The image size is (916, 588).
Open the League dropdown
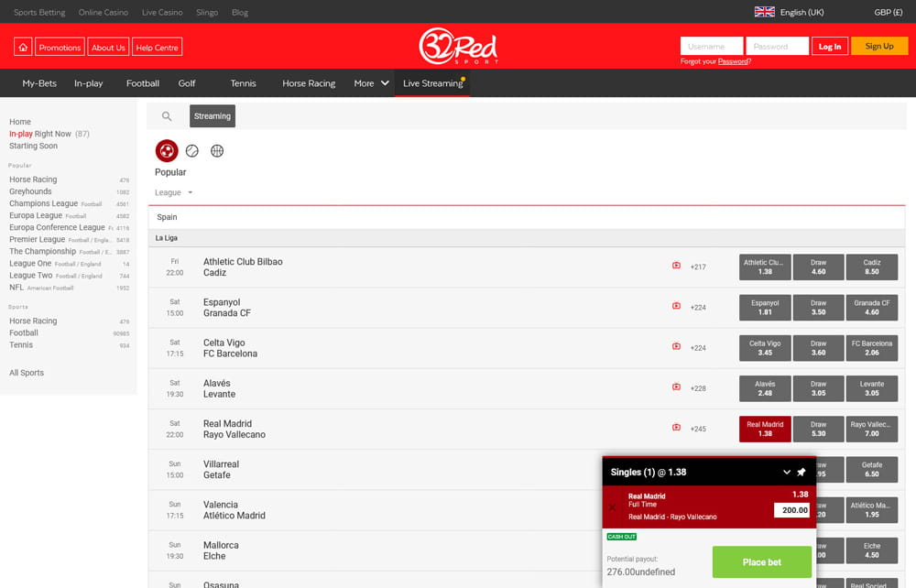tap(172, 192)
